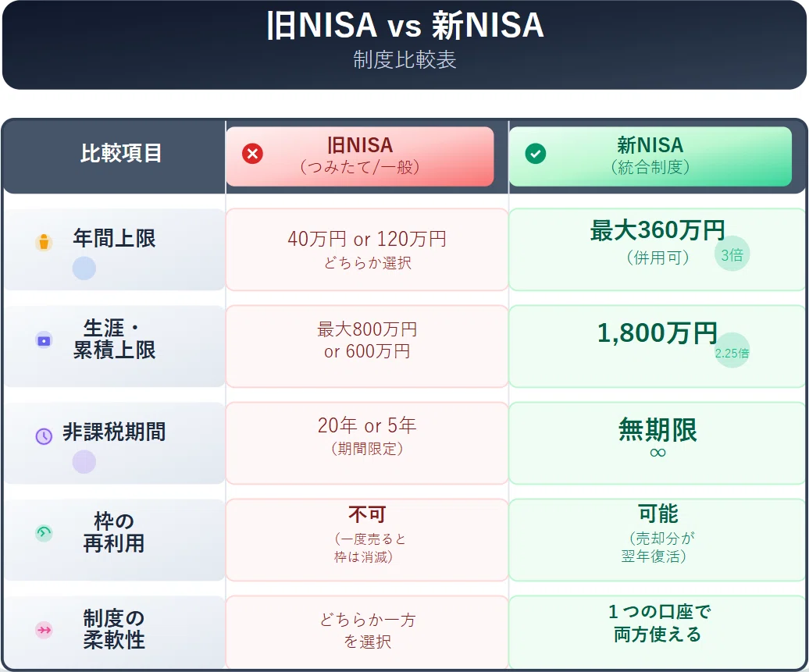The width and height of the screenshot is (809, 672).
Task: Click the clock icon beside 非課税期間
Action: 44,436
